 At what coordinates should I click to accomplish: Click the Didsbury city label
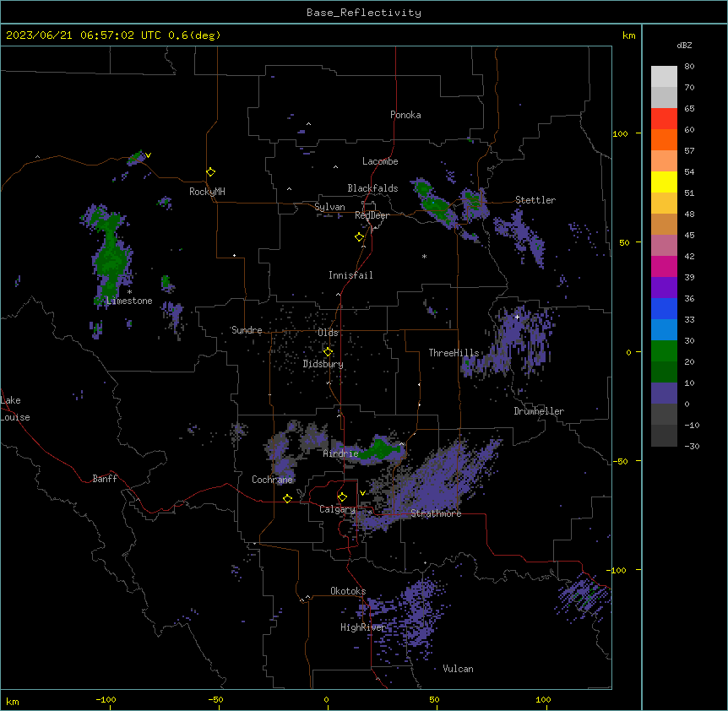[x=323, y=364]
